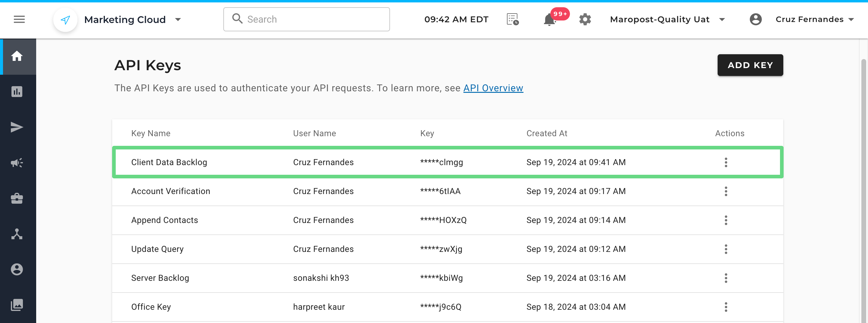Go to Home in the sidebar

coord(17,56)
